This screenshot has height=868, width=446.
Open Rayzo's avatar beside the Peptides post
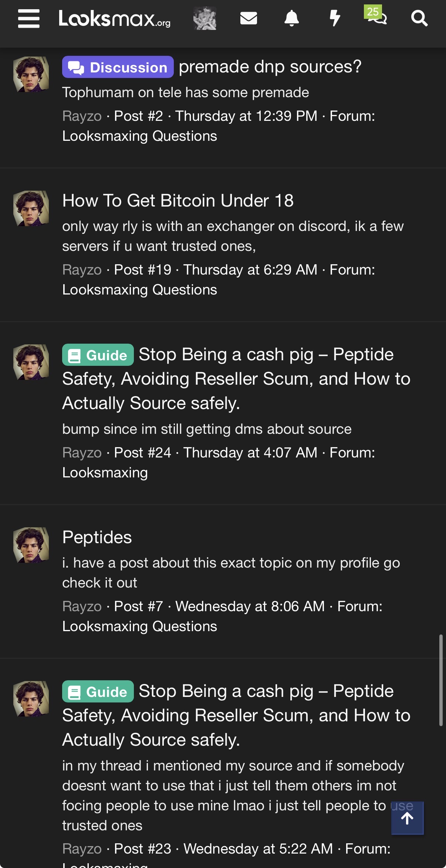31,545
